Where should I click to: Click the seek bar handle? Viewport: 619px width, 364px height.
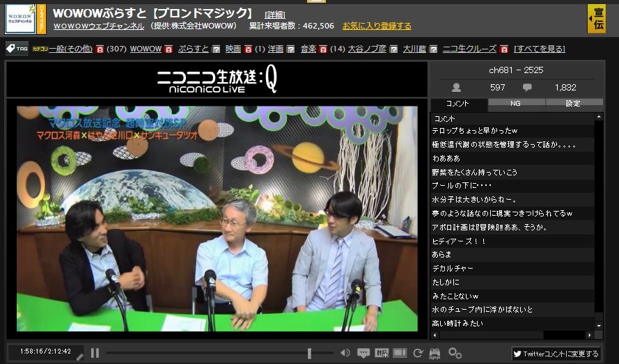pos(309,353)
